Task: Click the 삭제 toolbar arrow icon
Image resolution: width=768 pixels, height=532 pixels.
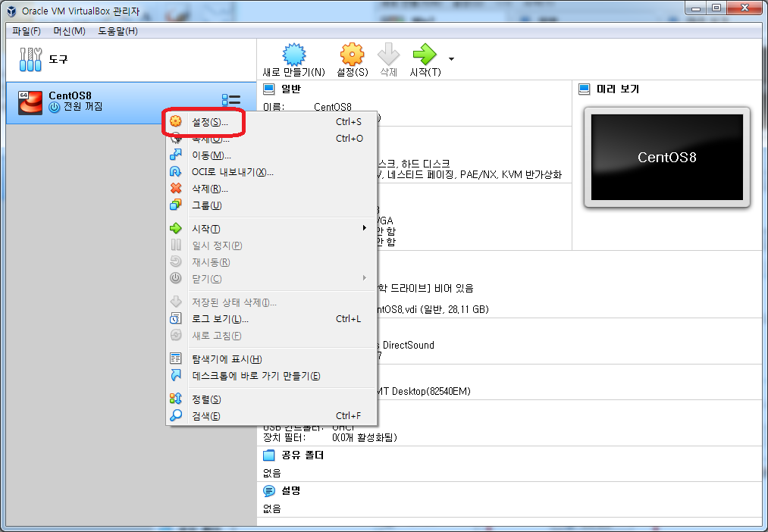Action: pyautogui.click(x=388, y=55)
